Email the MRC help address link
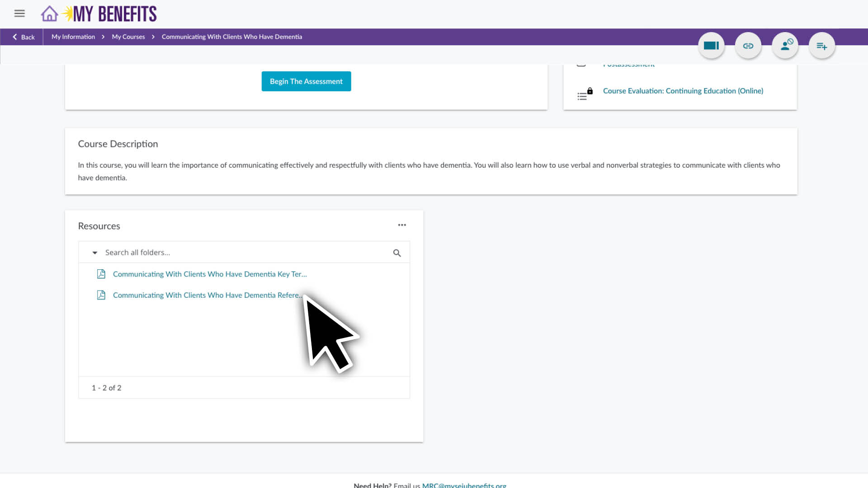The height and width of the screenshot is (488, 868). [x=464, y=485]
